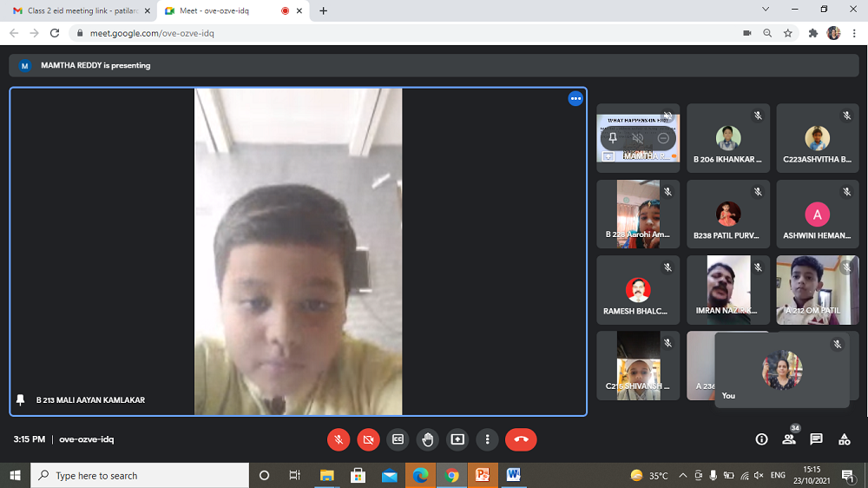Toggle closed captions (CC) button
This screenshot has height=488, width=868.
tap(398, 439)
